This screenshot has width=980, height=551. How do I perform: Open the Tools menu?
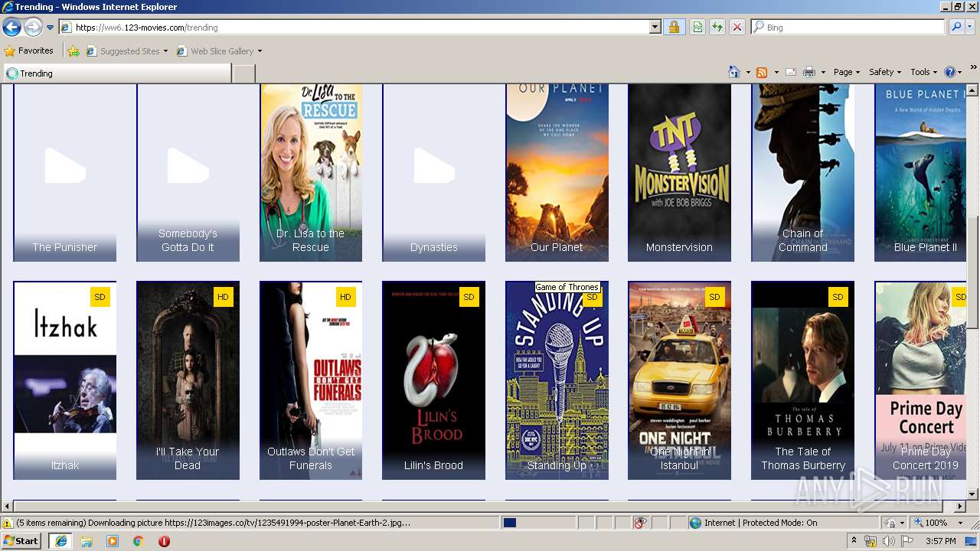click(924, 72)
